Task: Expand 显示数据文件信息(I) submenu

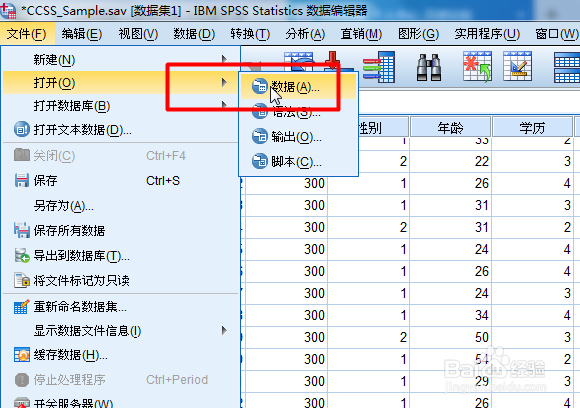Action: [121, 331]
